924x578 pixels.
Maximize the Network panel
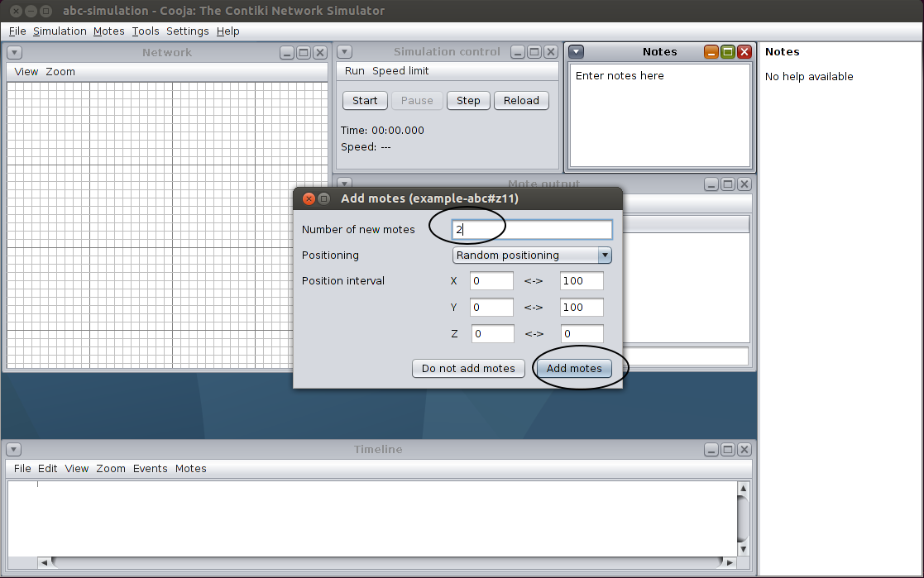coord(304,53)
